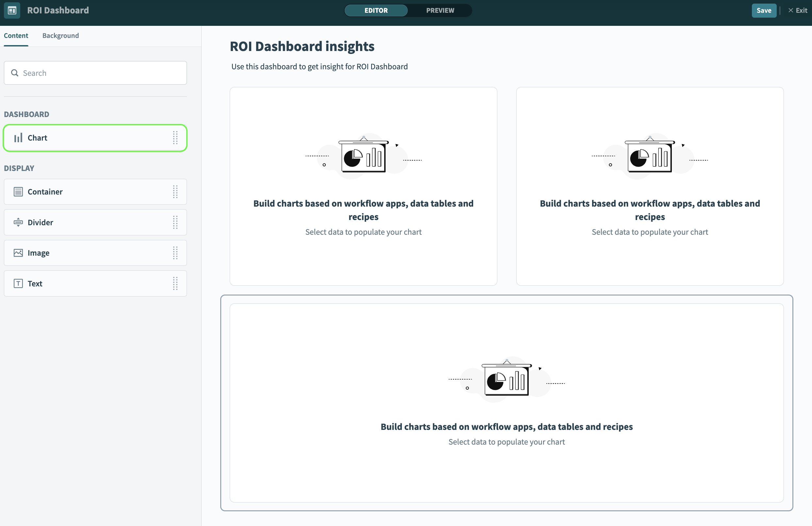Click three-dot menu on Image display item
Screen dimensions: 812x526
(x=175, y=252)
